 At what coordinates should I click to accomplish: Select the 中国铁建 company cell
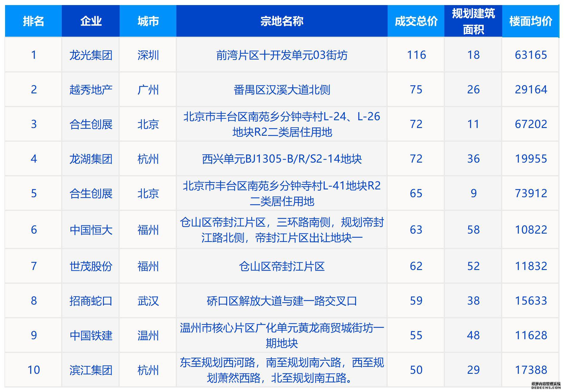(91, 336)
